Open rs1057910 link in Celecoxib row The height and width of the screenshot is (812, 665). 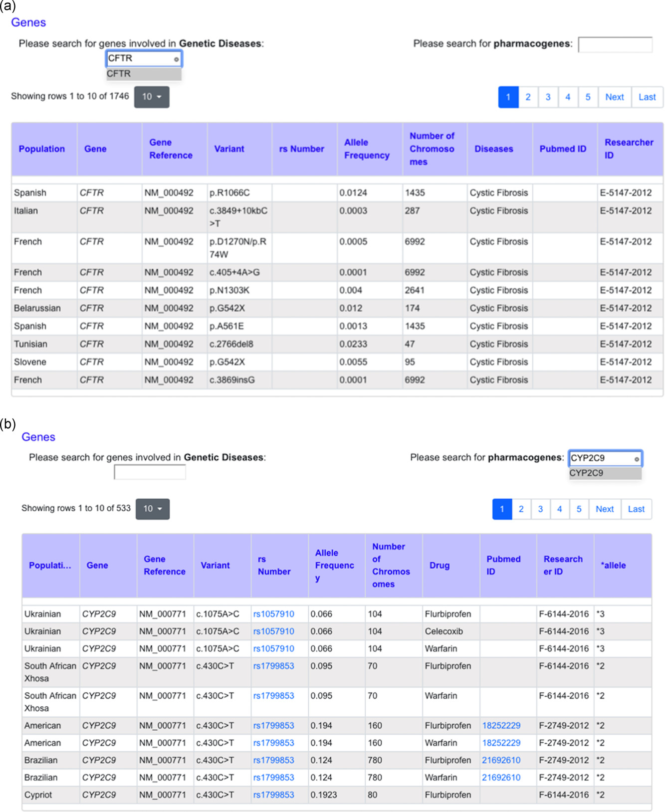click(273, 631)
